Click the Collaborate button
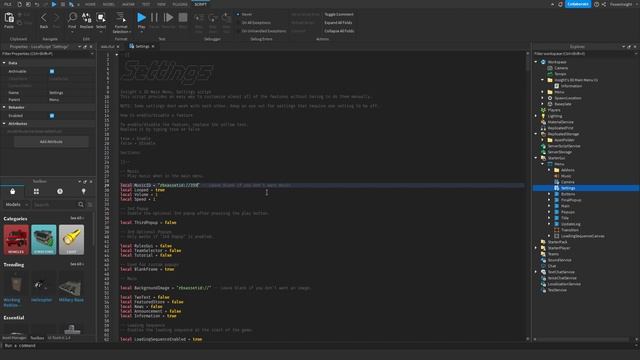This screenshot has height=360, width=640. [578, 4]
